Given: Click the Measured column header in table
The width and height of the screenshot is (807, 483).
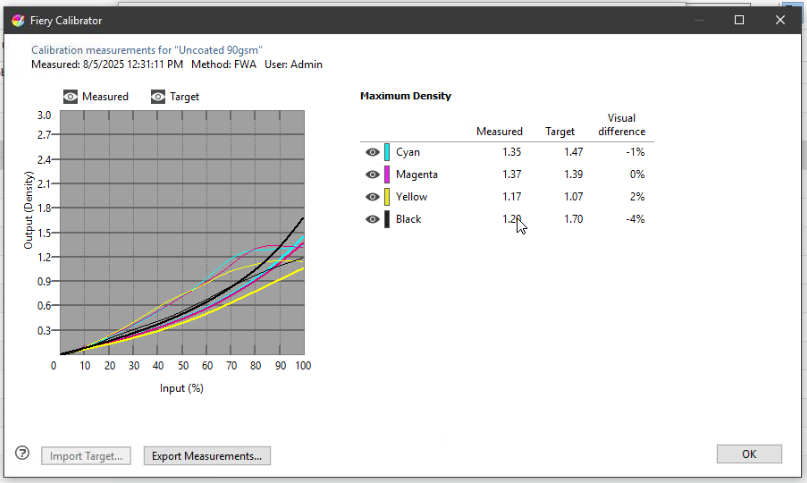Looking at the screenshot, I should (x=499, y=132).
